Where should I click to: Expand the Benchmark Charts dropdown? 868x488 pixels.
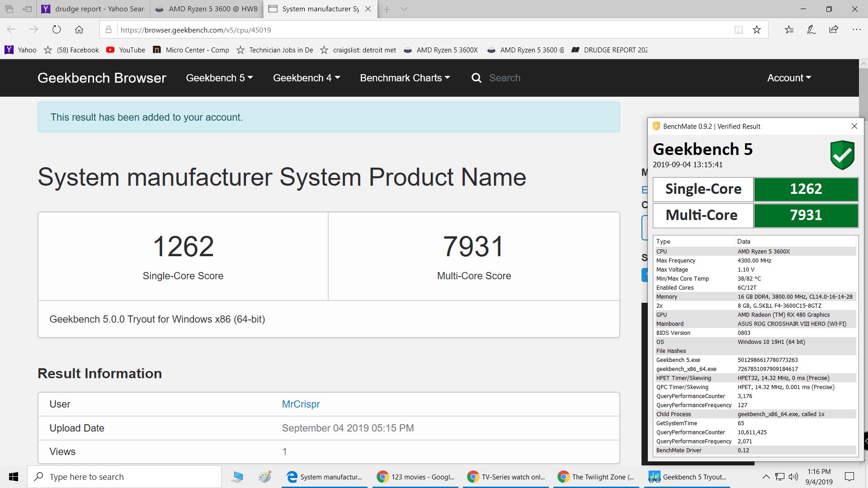click(x=405, y=78)
